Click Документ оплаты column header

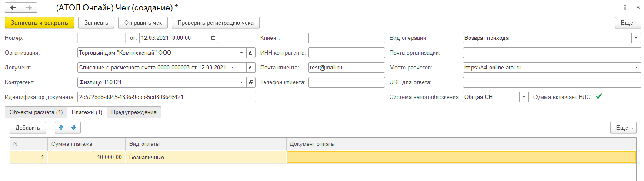(x=461, y=144)
